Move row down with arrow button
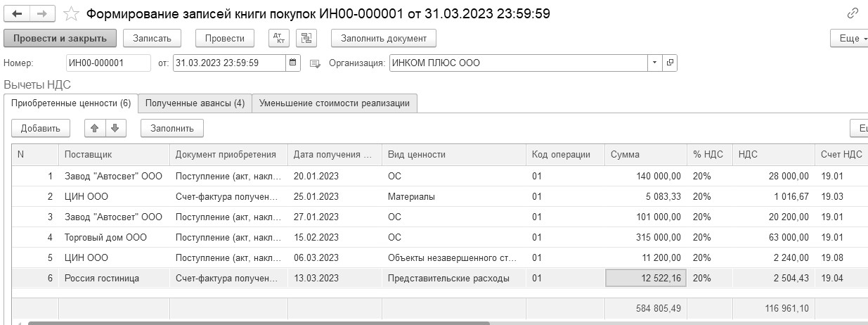 point(115,128)
